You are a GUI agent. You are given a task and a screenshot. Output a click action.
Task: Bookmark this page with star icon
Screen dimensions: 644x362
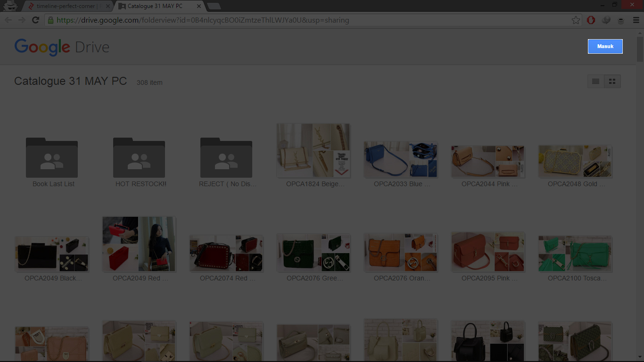[x=576, y=20]
